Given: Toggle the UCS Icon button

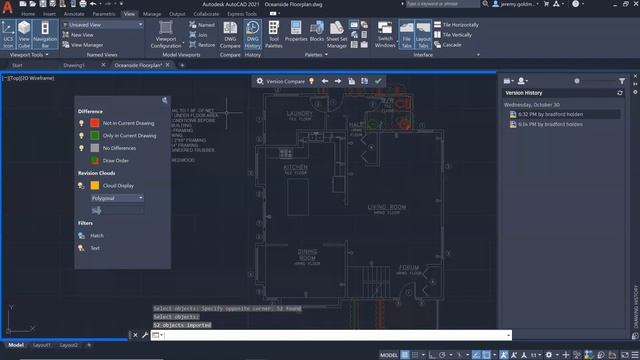Looking at the screenshot, I should pos(8,34).
